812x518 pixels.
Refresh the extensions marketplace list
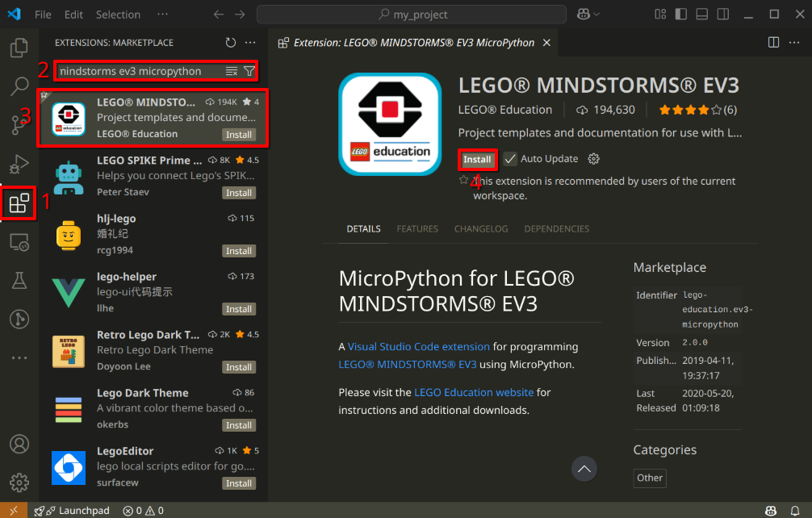tap(231, 43)
